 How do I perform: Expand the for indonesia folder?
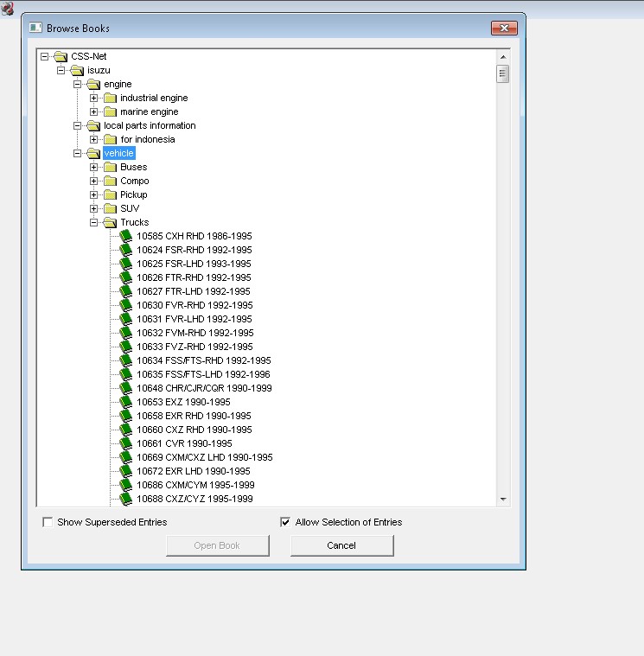(93, 139)
